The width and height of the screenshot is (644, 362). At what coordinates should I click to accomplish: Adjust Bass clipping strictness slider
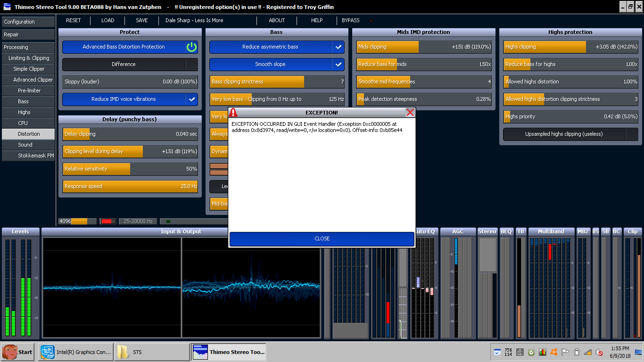pyautogui.click(x=277, y=82)
